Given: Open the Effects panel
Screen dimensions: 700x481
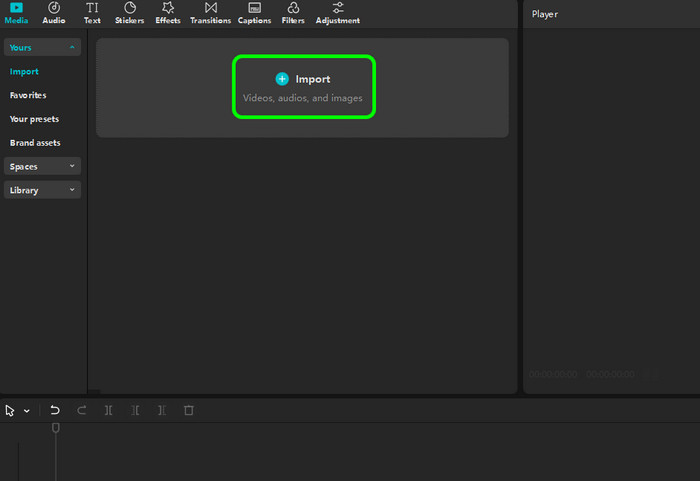Looking at the screenshot, I should [x=168, y=13].
